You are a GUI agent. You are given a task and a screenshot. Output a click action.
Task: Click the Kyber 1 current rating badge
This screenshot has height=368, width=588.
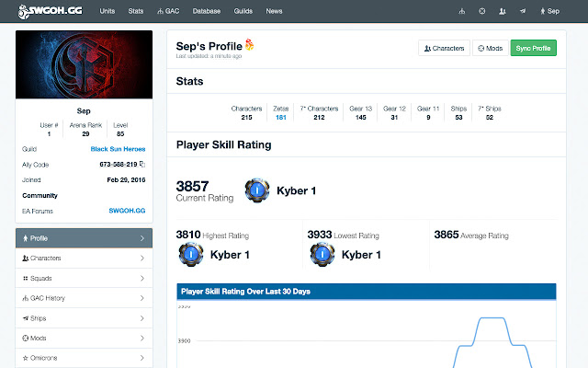click(257, 190)
